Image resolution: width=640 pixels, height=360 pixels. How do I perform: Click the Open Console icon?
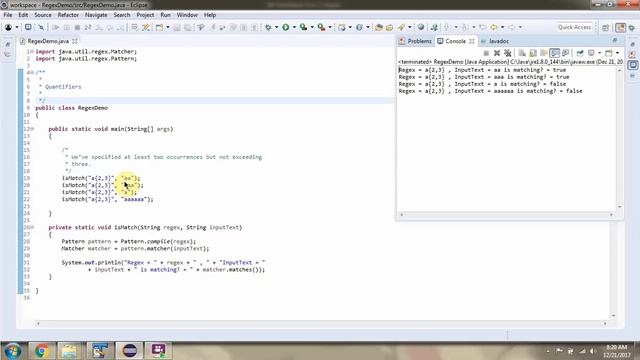click(x=609, y=53)
